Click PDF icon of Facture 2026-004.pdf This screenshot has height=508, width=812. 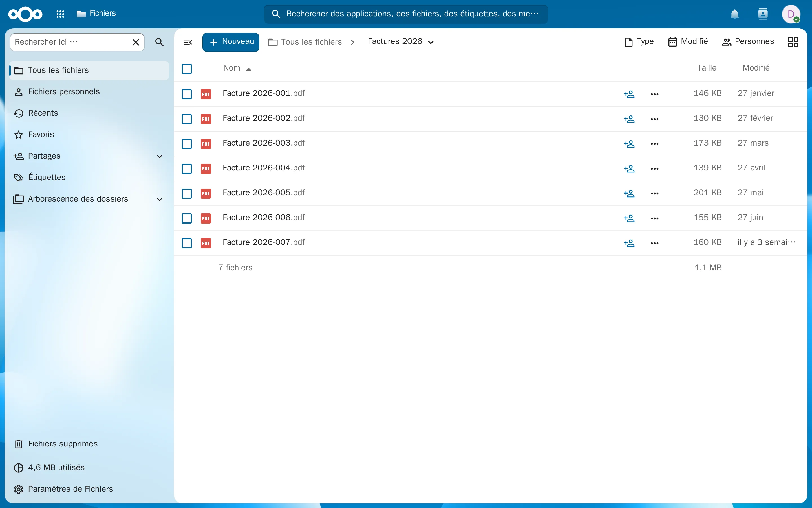point(206,169)
